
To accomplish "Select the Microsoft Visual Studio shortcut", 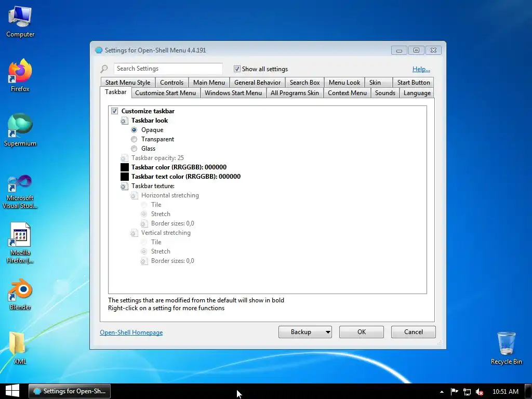I will (20, 192).
